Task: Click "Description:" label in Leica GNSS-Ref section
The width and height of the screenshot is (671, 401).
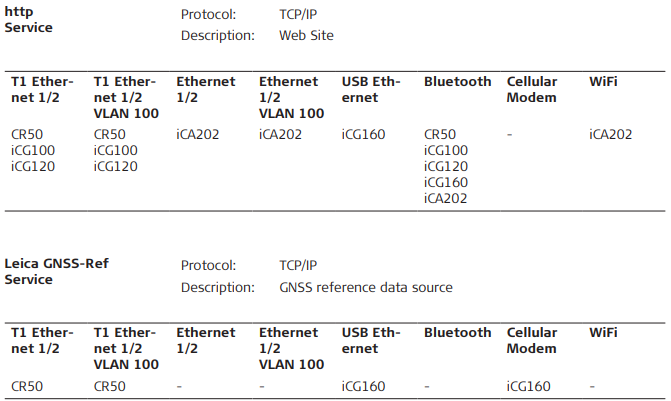Action: [217, 287]
